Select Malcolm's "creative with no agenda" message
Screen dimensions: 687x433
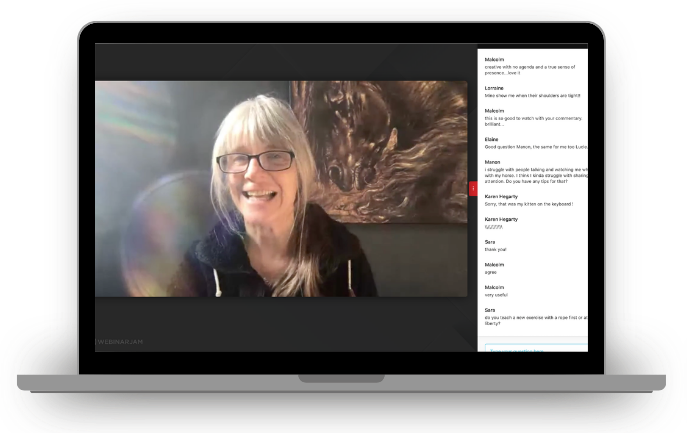pyautogui.click(x=530, y=72)
